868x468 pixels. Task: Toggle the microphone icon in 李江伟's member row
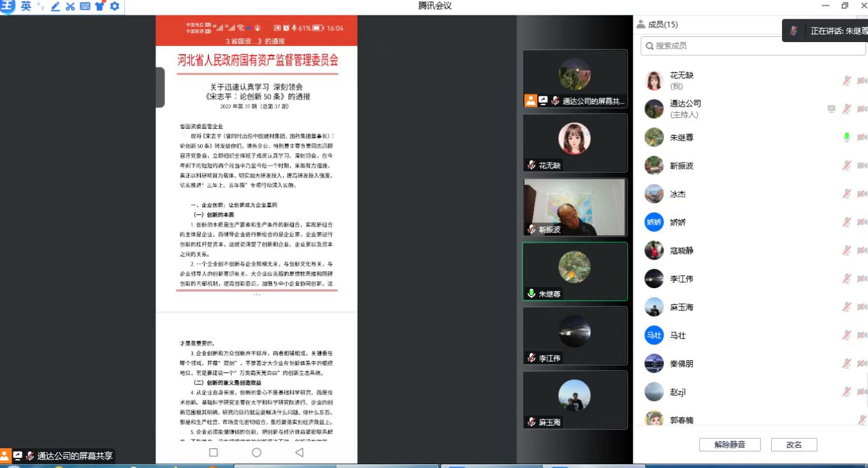click(x=846, y=279)
